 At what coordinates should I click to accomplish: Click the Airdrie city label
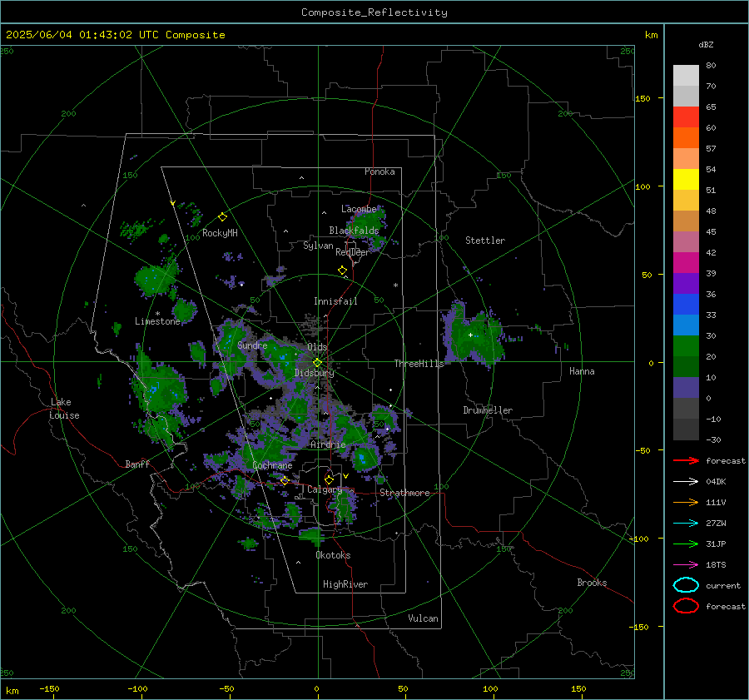click(328, 444)
